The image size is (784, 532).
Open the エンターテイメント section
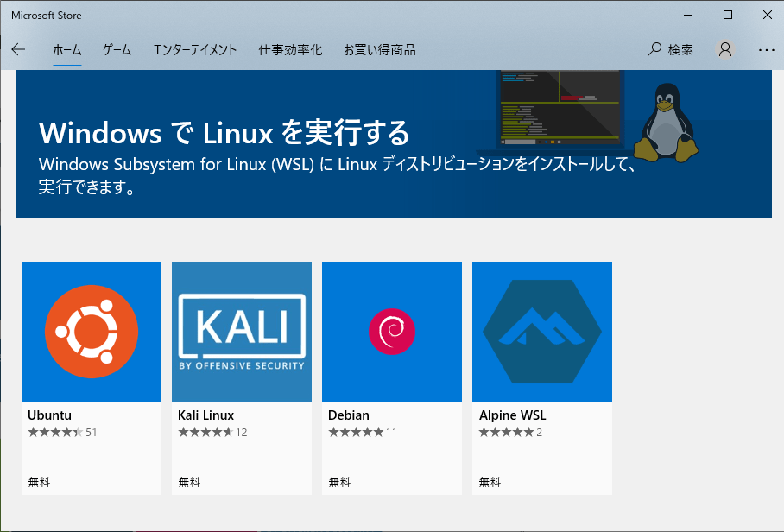(x=194, y=49)
